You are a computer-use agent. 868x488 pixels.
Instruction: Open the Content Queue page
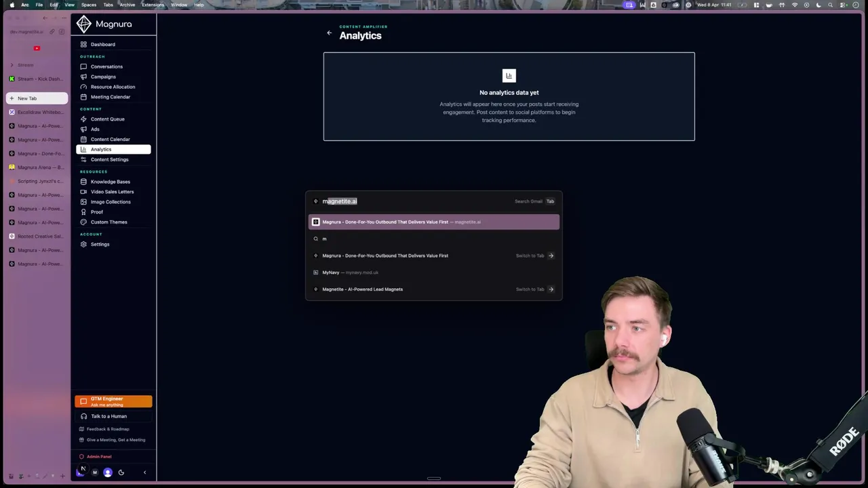click(x=113, y=119)
